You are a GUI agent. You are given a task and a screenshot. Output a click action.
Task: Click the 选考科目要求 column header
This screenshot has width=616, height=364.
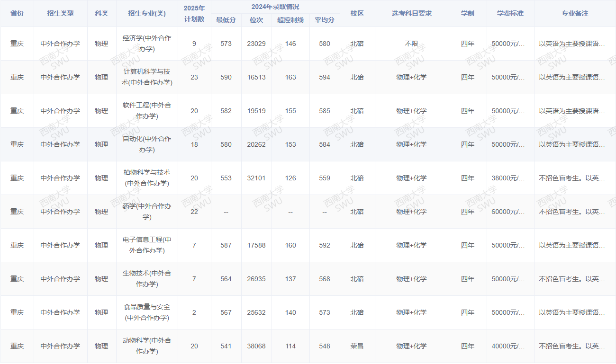coord(411,13)
